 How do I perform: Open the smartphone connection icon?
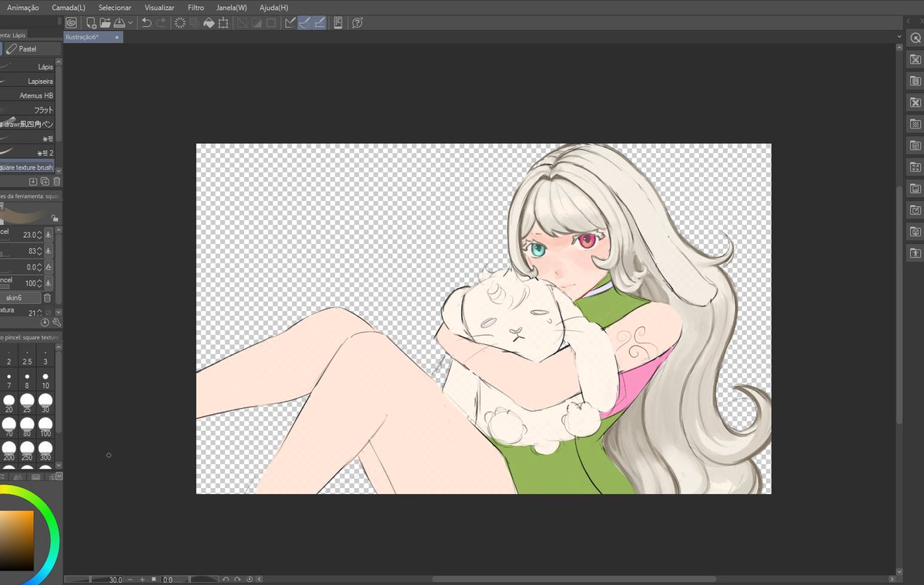coord(338,23)
